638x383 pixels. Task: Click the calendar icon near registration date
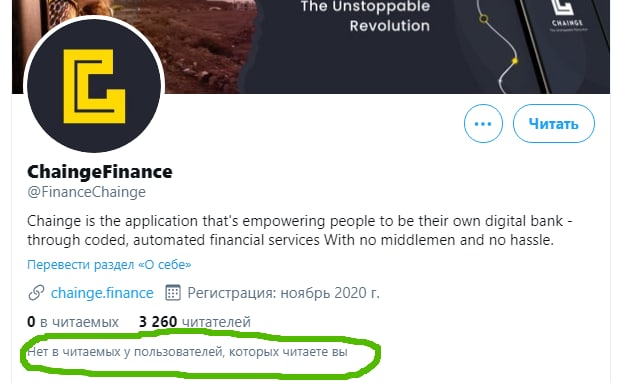point(173,293)
